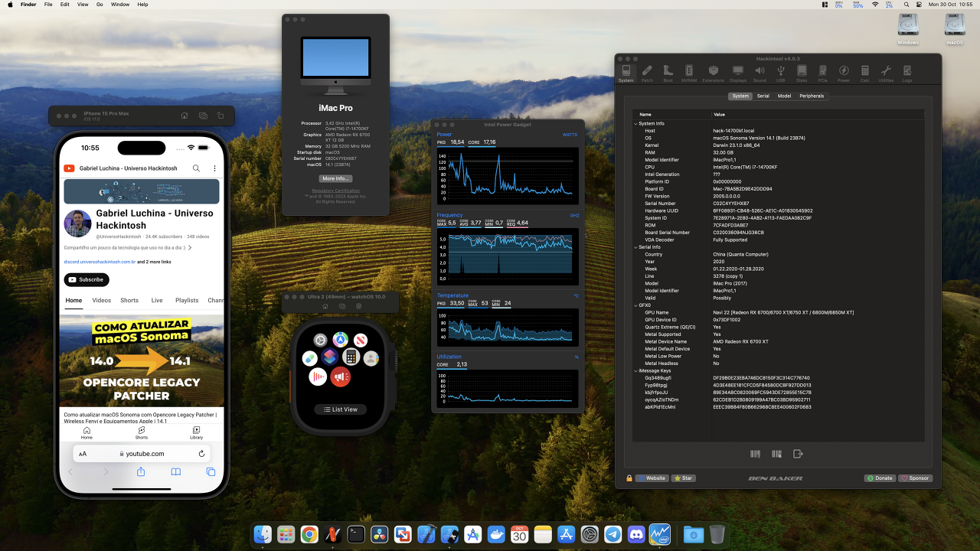The width and height of the screenshot is (980, 551).
Task: Open the macOS Sonoma 14.1 video thumbnail
Action: click(142, 361)
